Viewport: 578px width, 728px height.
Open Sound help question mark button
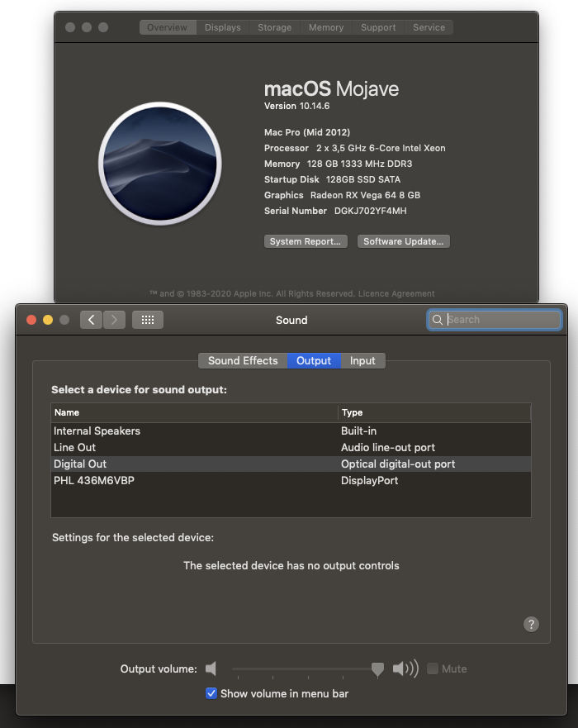click(x=531, y=624)
